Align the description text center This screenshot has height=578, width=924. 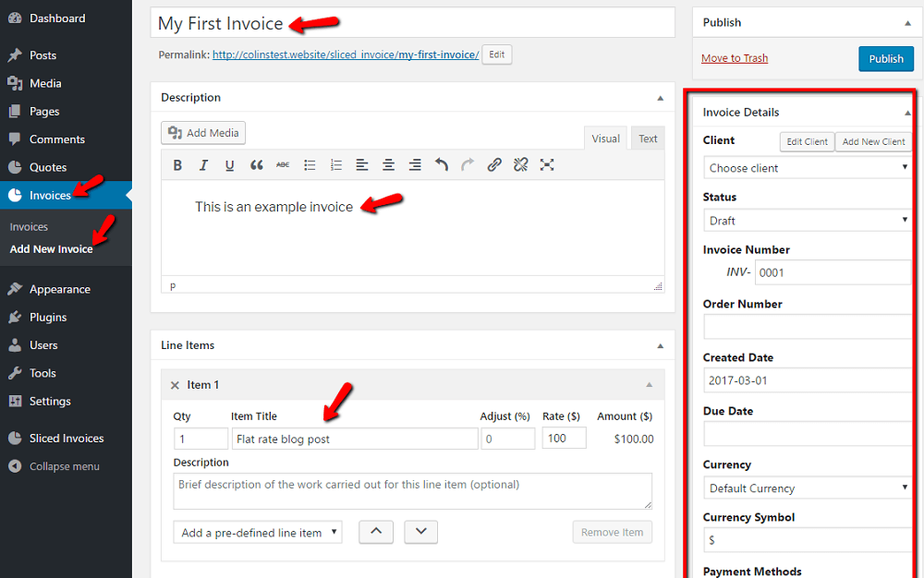coord(388,164)
